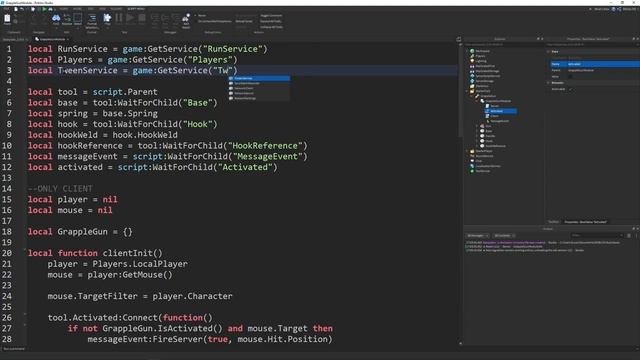Click the HookReference part icon in the Explorer
This screenshot has width=640, height=360.
point(482,146)
